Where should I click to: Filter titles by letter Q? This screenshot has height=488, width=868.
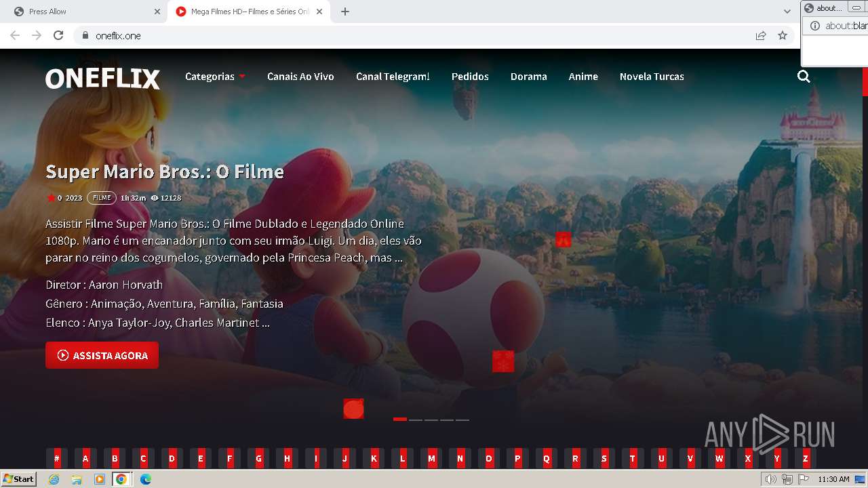[x=547, y=458]
